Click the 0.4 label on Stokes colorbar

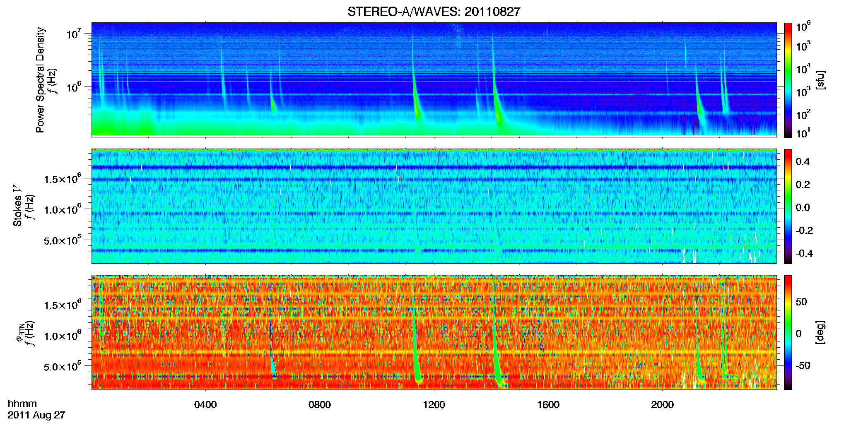coord(803,162)
